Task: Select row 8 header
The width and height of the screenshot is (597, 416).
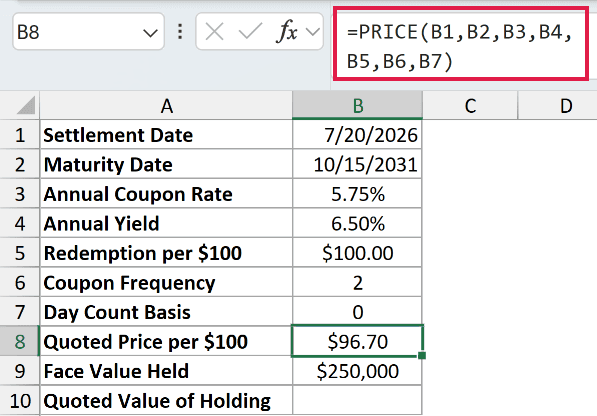Action: click(x=20, y=341)
